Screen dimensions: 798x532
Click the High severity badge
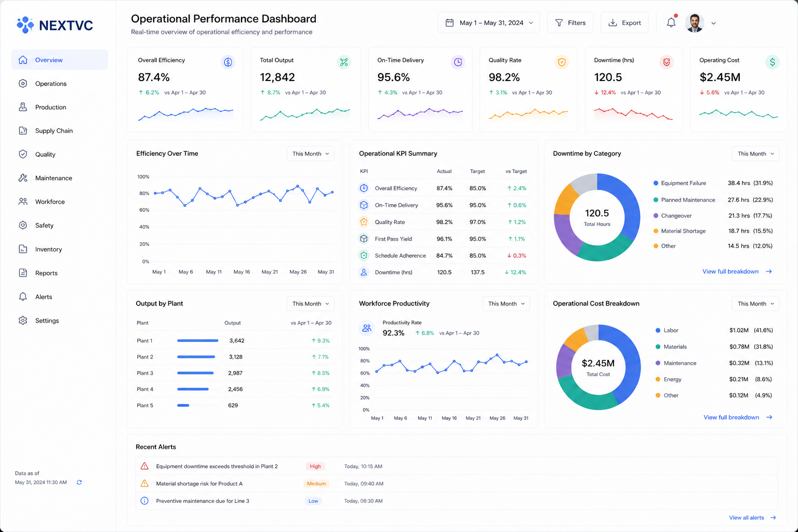(315, 467)
